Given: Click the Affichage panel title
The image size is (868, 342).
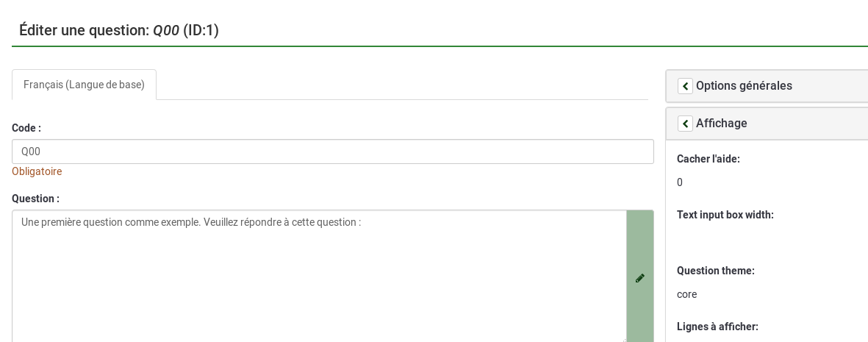Looking at the screenshot, I should pos(721,123).
